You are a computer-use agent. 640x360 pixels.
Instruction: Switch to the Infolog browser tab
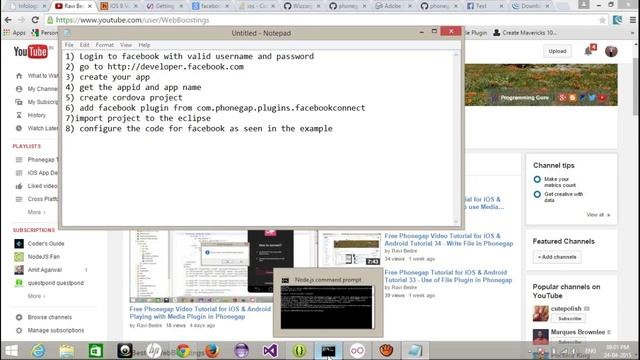(x=27, y=6)
